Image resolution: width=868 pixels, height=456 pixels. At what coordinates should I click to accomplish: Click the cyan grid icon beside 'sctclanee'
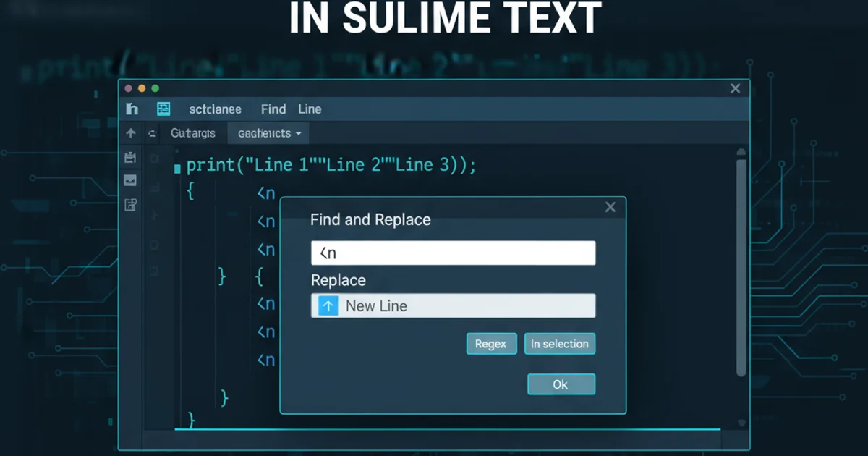click(x=163, y=109)
